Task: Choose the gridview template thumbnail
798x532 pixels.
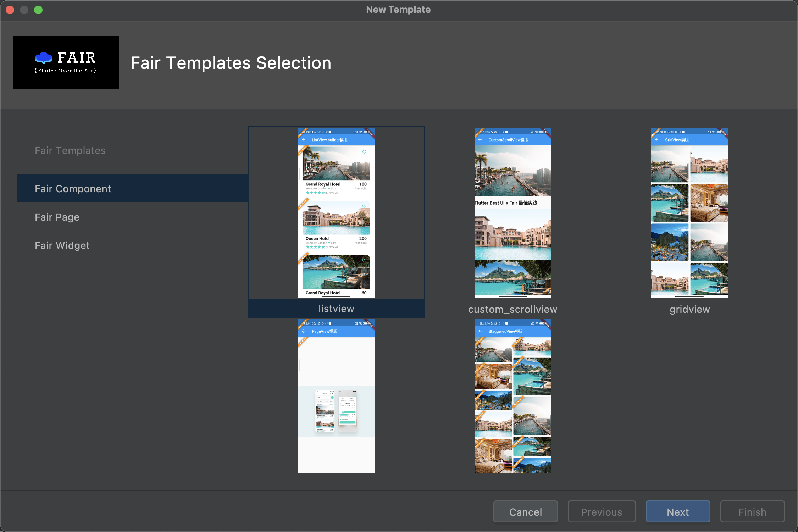Action: tap(689, 213)
